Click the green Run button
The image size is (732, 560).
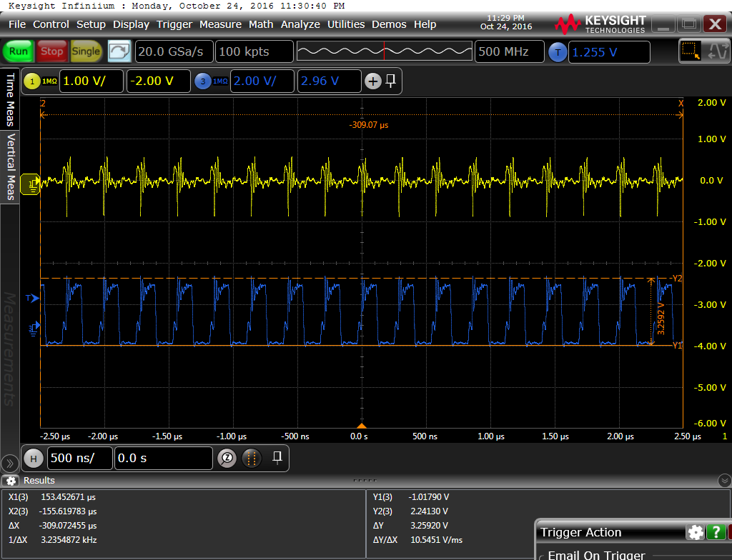click(19, 51)
